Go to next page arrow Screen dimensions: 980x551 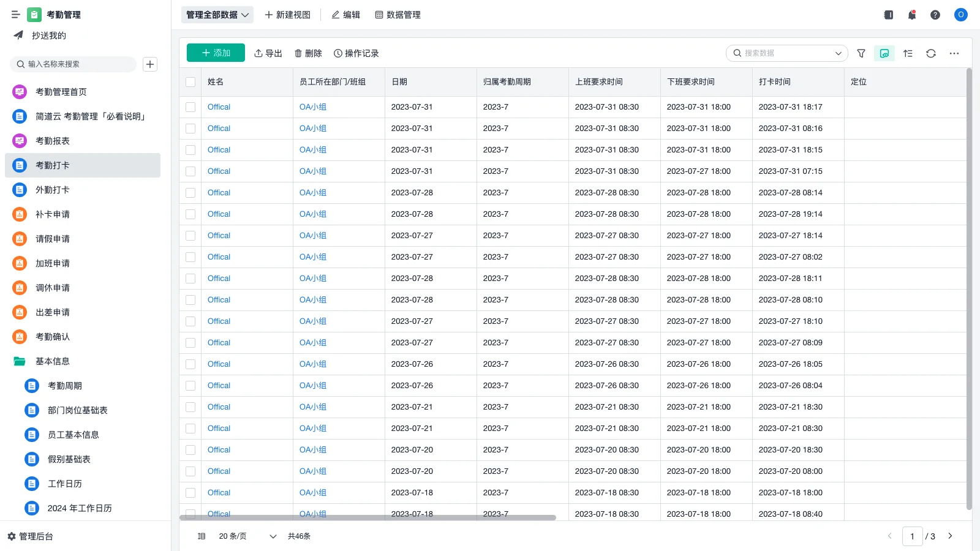point(950,536)
